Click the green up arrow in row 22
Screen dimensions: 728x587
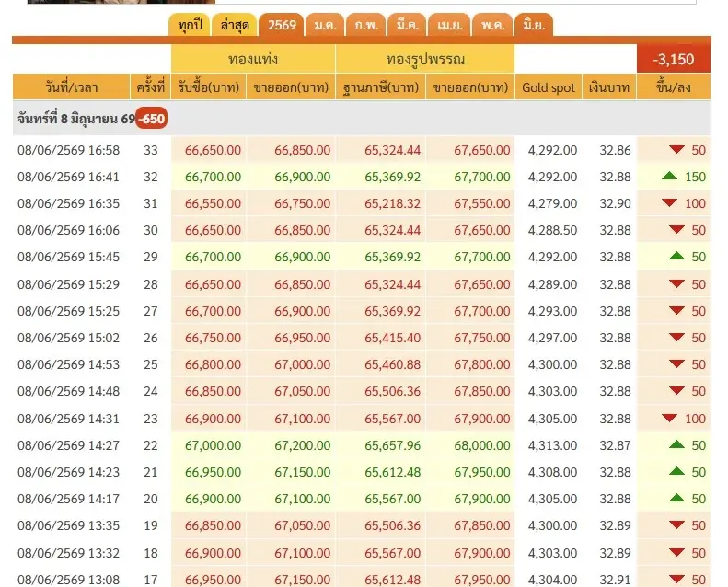[x=677, y=444]
